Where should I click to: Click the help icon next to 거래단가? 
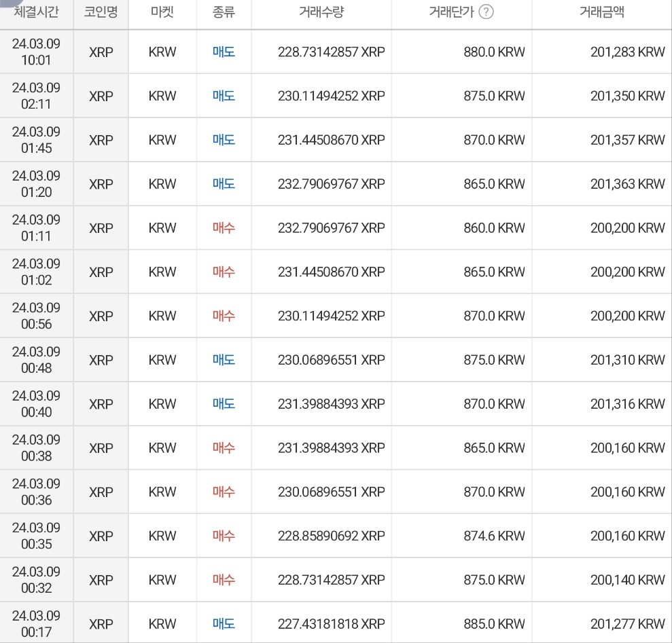tap(486, 12)
